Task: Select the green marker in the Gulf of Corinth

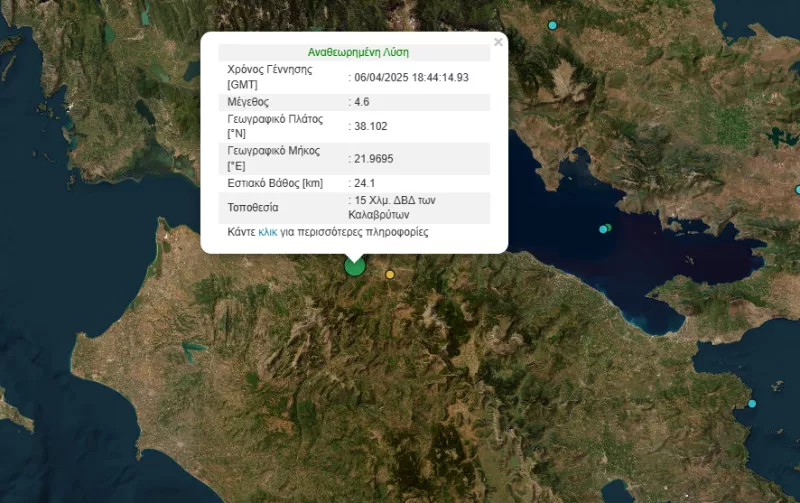Action: [608, 227]
